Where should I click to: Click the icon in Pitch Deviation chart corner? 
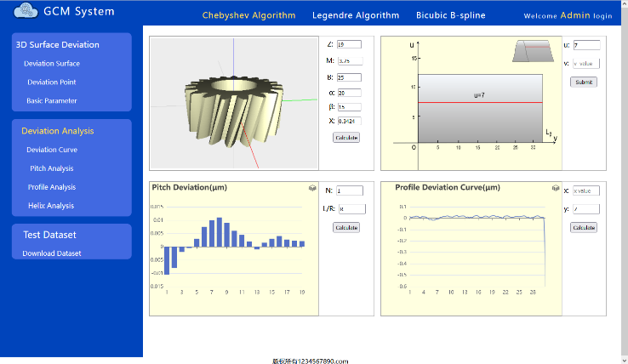(312, 187)
